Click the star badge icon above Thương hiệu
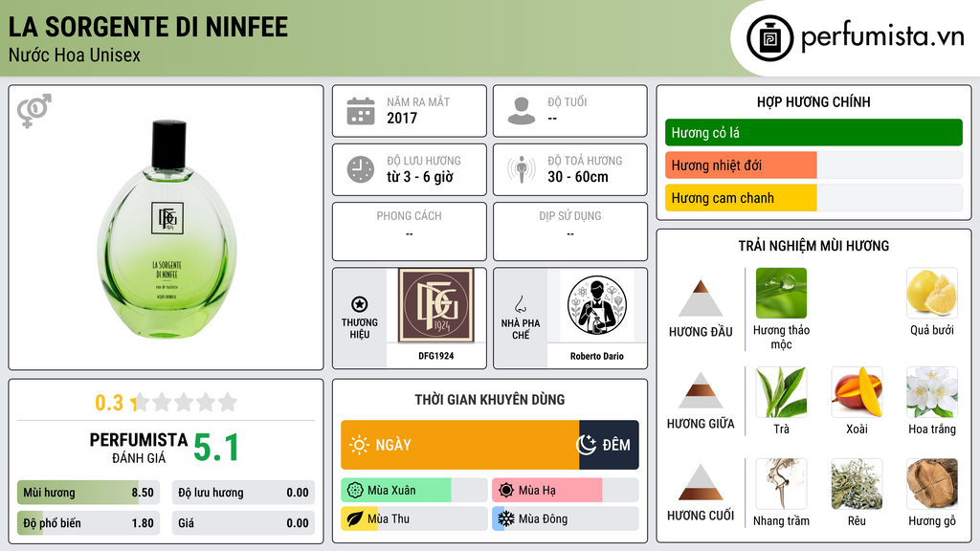980x551 pixels. point(360,304)
